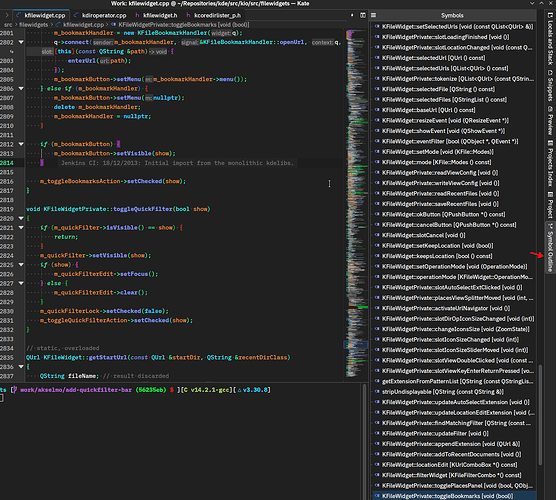Collapse the fold arrow at line 2812
The image size is (556, 500).
tap(21, 144)
